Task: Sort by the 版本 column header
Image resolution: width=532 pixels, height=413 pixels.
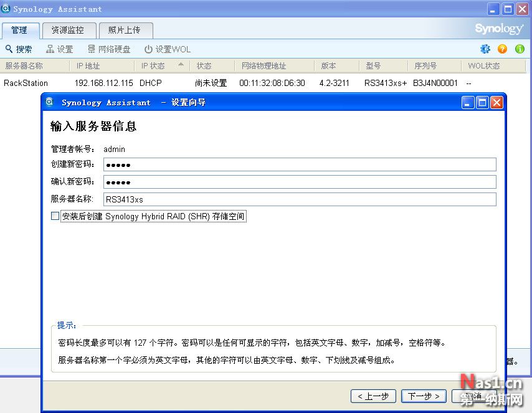Action: point(336,66)
